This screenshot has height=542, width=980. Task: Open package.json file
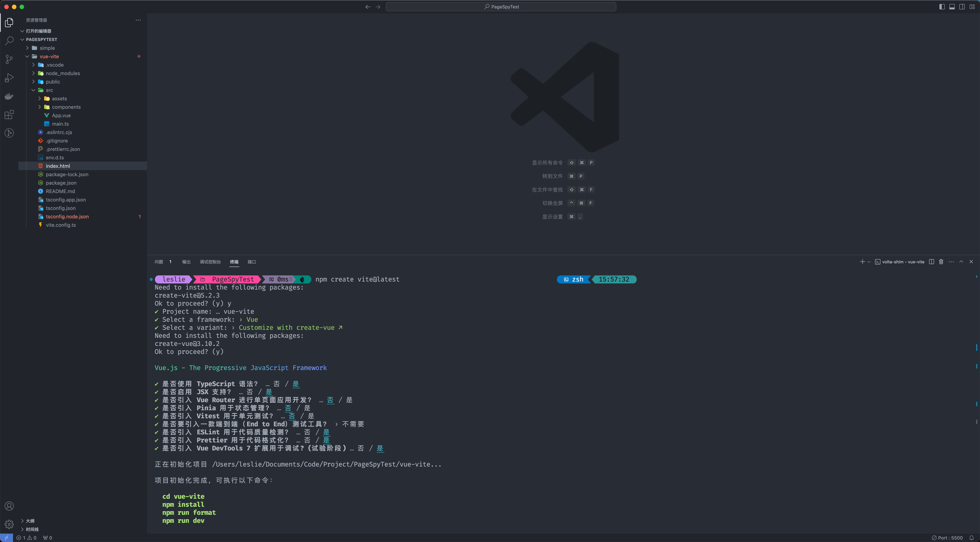click(x=82, y=183)
